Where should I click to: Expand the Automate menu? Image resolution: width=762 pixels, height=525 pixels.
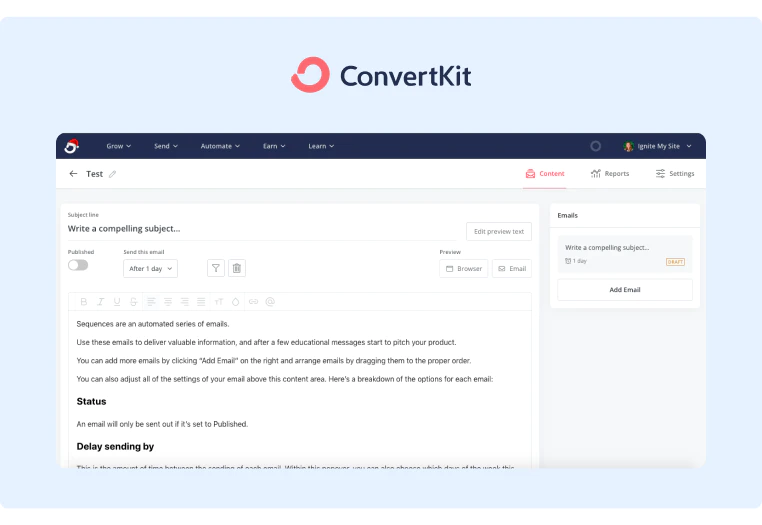[220, 146]
